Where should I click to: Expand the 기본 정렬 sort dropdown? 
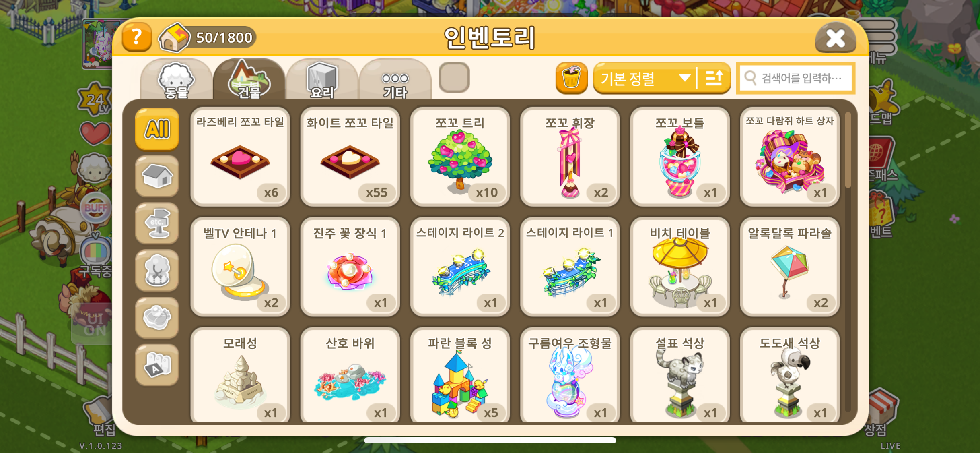pyautogui.click(x=644, y=78)
